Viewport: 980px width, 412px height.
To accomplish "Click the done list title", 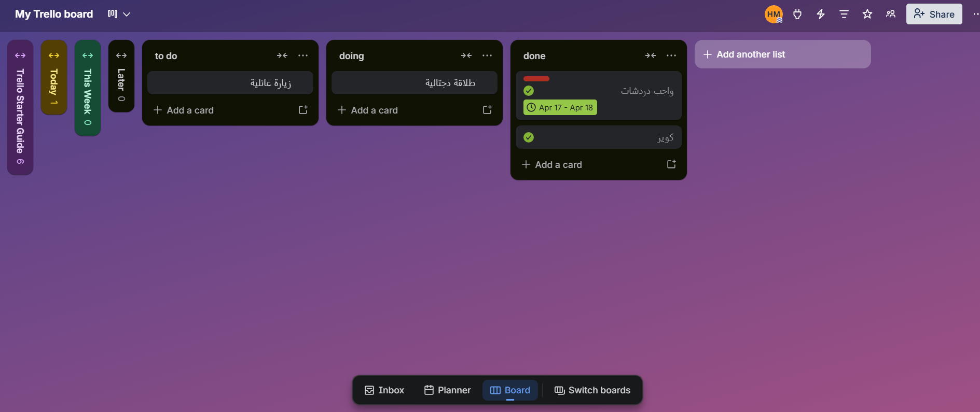I will click(x=534, y=56).
